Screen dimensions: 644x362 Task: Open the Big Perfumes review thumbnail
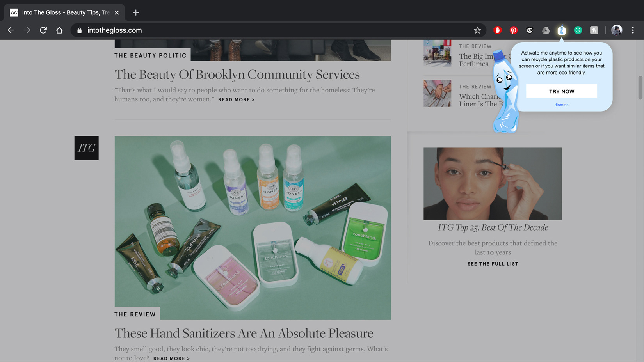point(437,53)
